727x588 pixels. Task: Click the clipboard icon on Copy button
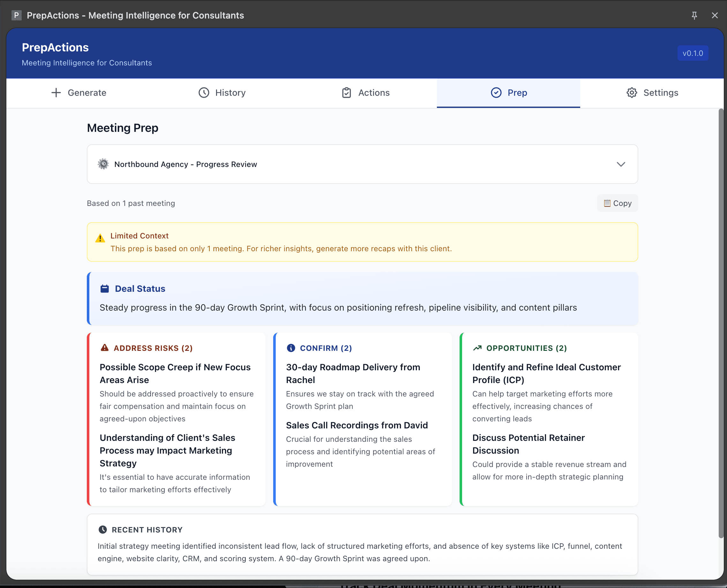click(607, 203)
